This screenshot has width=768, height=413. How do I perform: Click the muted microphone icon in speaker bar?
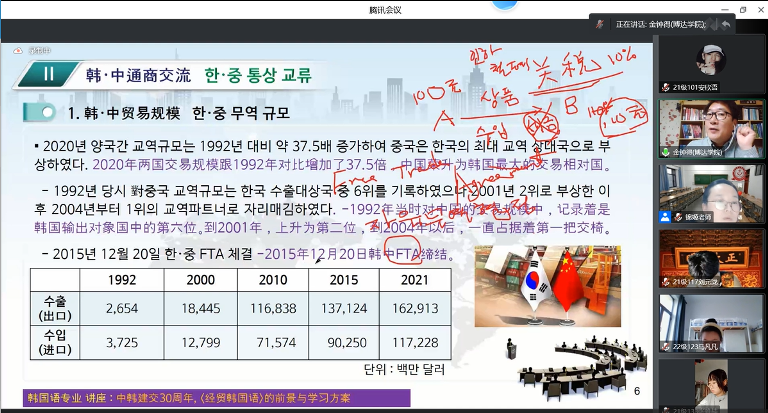coord(600,24)
